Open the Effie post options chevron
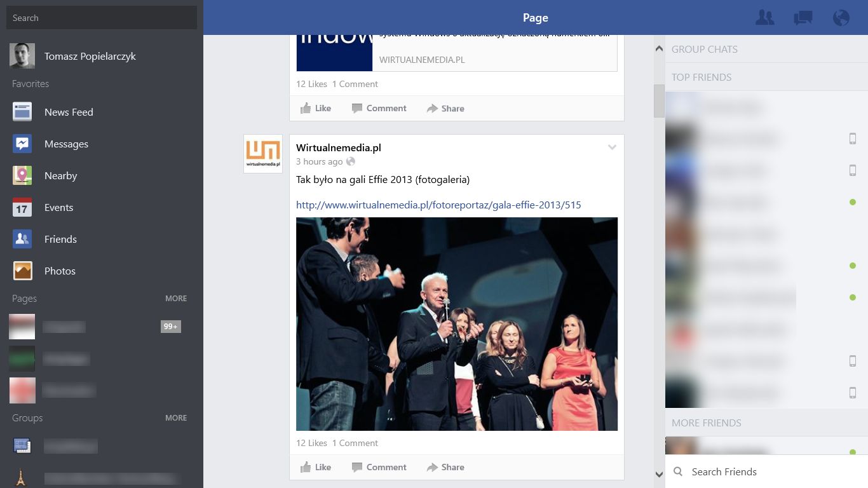The height and width of the screenshot is (488, 868). pos(612,147)
